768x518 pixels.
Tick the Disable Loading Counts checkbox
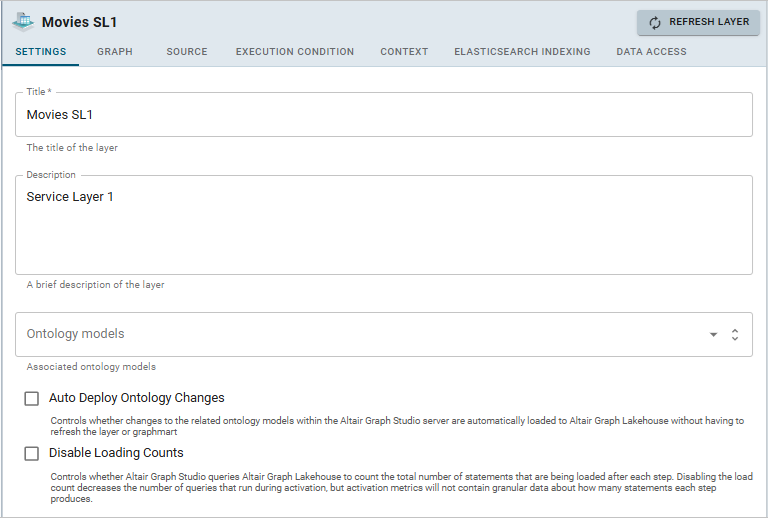point(32,454)
